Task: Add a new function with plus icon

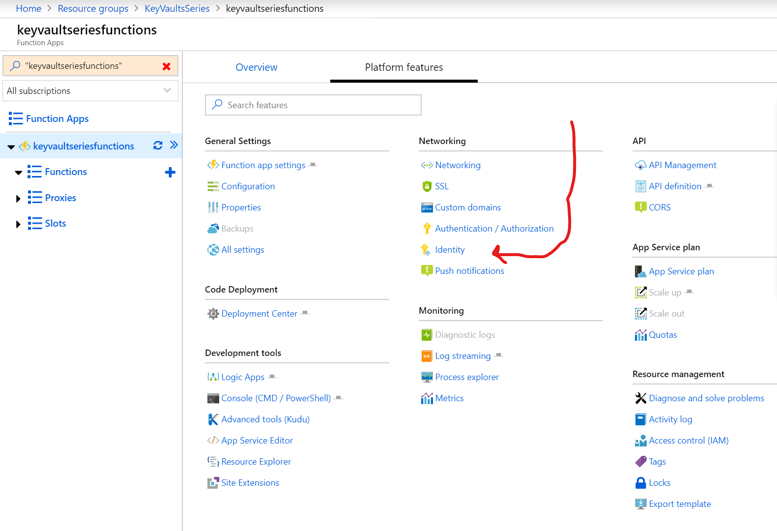Action: (x=170, y=172)
